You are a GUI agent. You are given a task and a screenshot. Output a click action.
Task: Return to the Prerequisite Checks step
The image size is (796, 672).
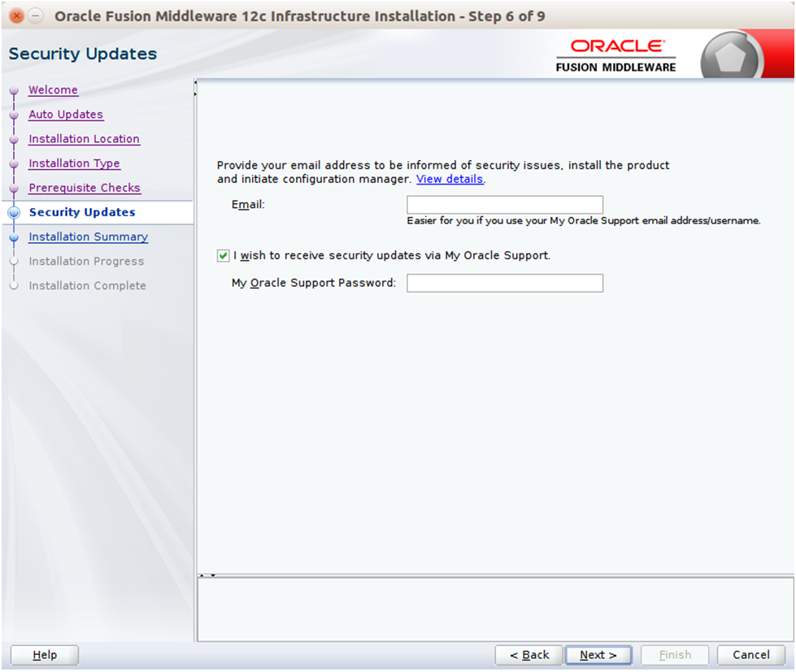pos(85,188)
